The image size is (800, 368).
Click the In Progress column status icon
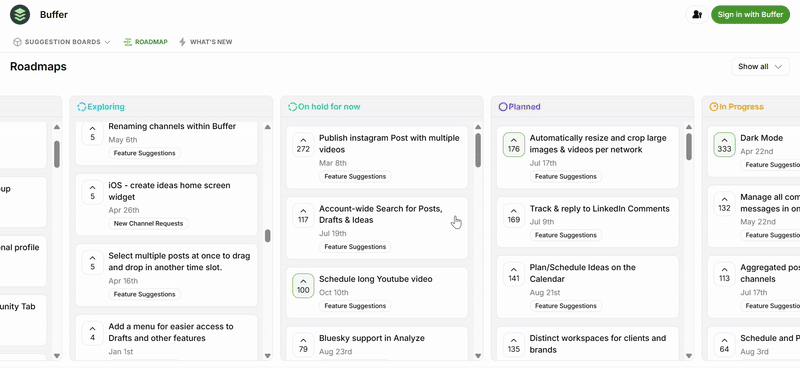713,107
